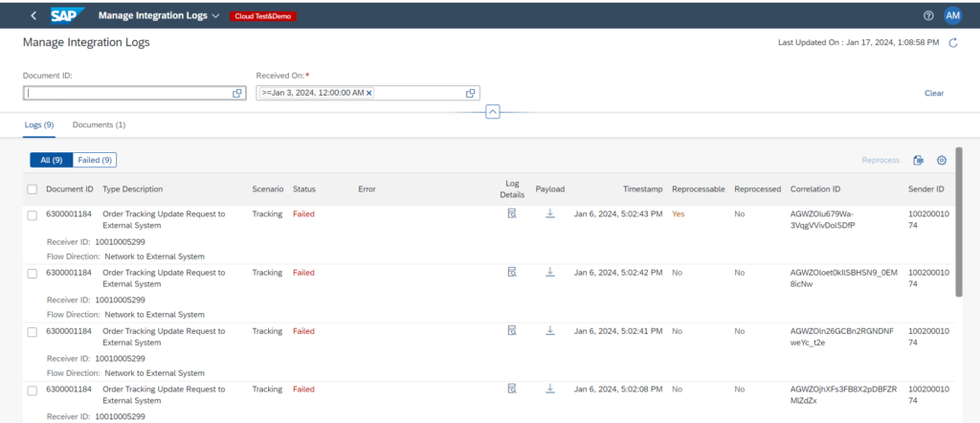Collapse the filter header with chevron button

[x=493, y=112]
